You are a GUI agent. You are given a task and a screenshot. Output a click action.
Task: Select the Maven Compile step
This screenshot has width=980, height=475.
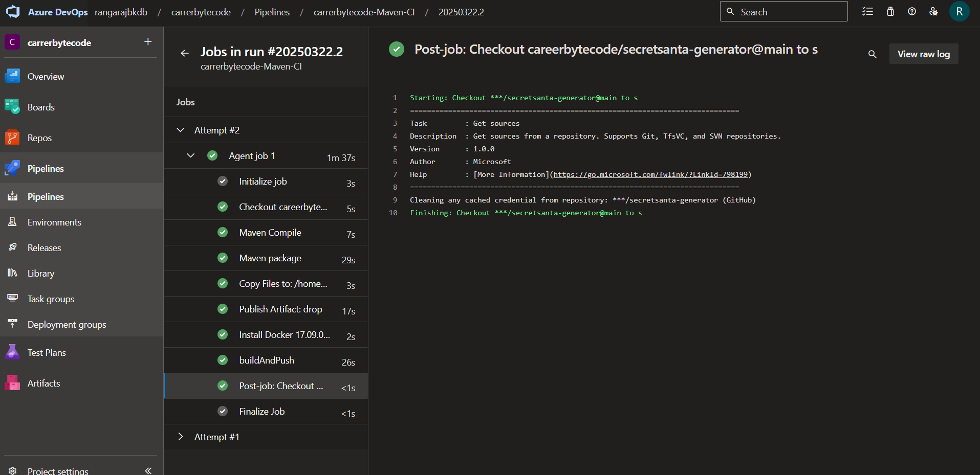270,232
